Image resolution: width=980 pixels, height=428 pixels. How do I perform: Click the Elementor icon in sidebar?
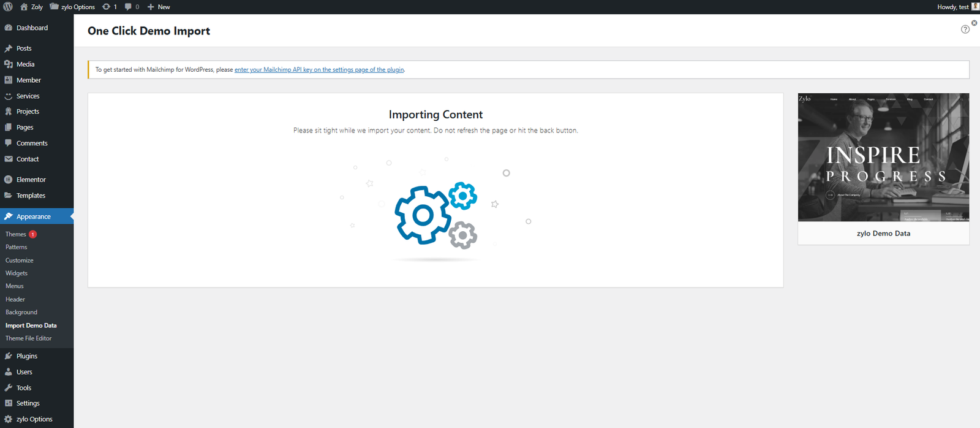tap(9, 180)
